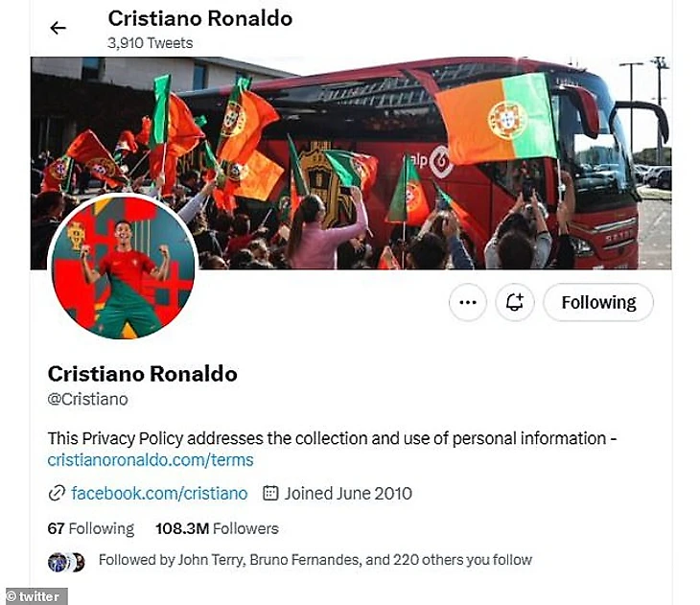Click the 3,910 Tweets count in header
The width and height of the screenshot is (700, 605).
(x=150, y=43)
